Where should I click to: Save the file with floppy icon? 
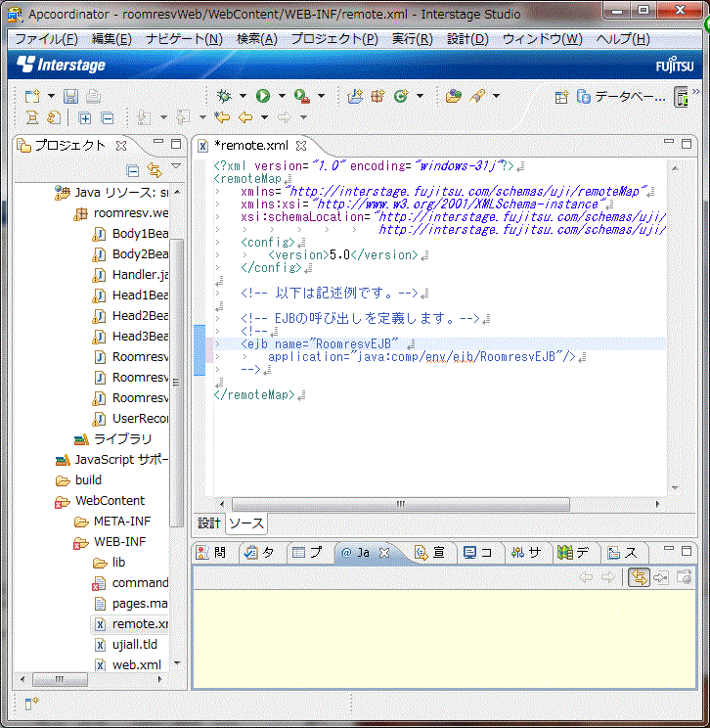[x=70, y=96]
